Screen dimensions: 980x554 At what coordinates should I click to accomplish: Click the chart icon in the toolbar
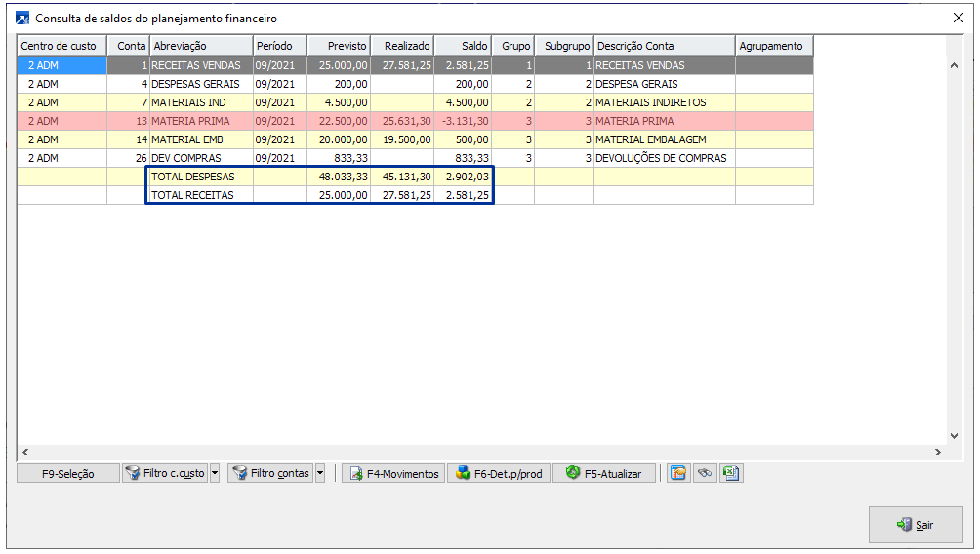point(678,473)
